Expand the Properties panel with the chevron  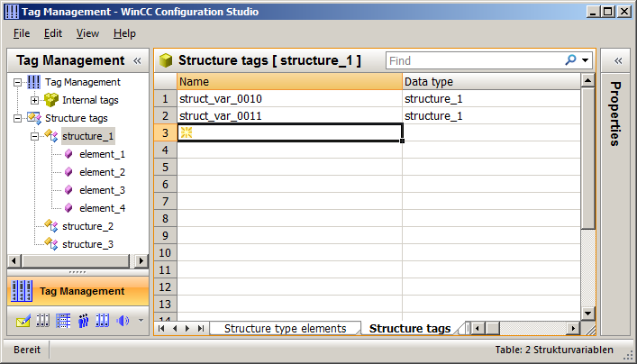pos(618,60)
